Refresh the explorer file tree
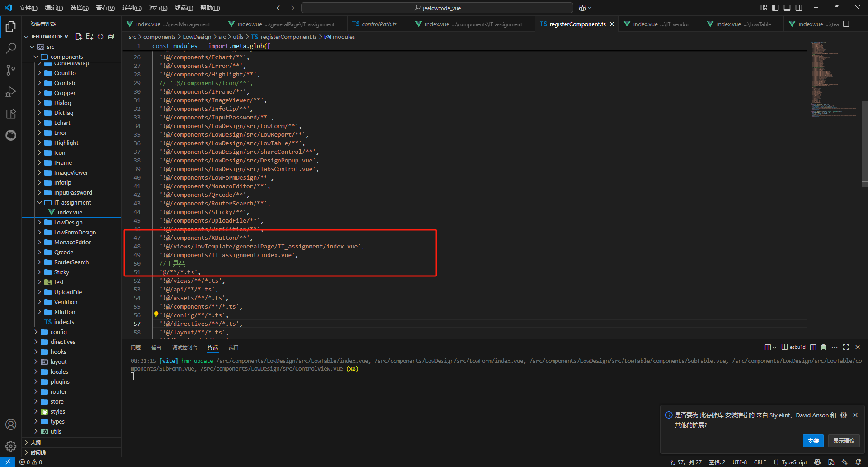 pos(100,37)
